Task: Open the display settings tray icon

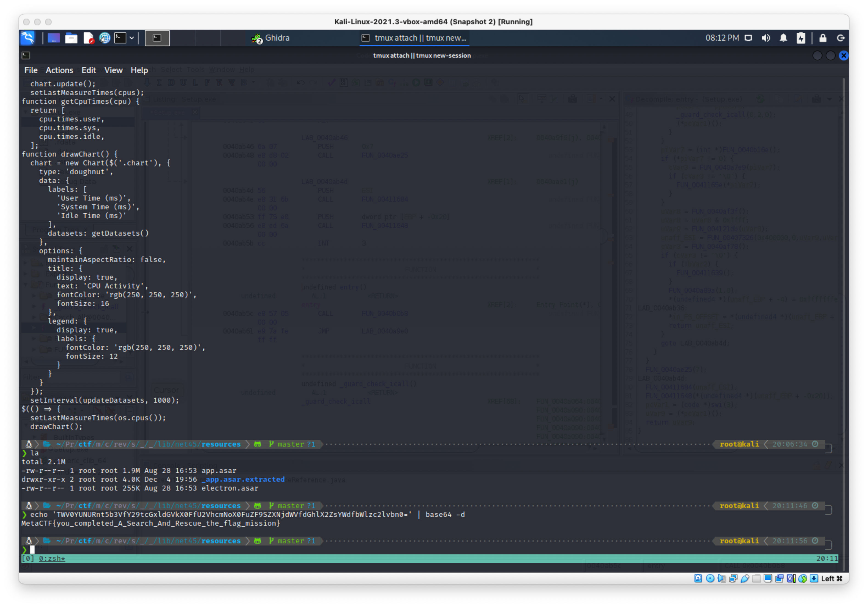Action: pyautogui.click(x=748, y=38)
